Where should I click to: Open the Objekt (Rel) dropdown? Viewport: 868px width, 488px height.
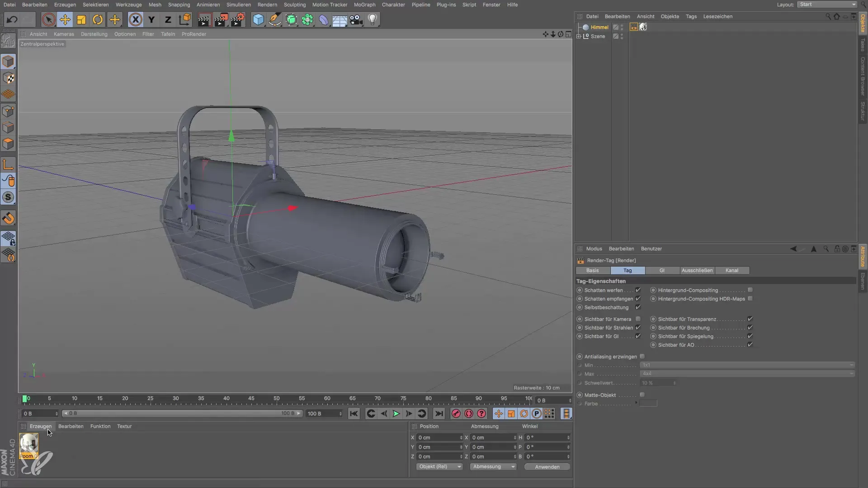(x=439, y=467)
